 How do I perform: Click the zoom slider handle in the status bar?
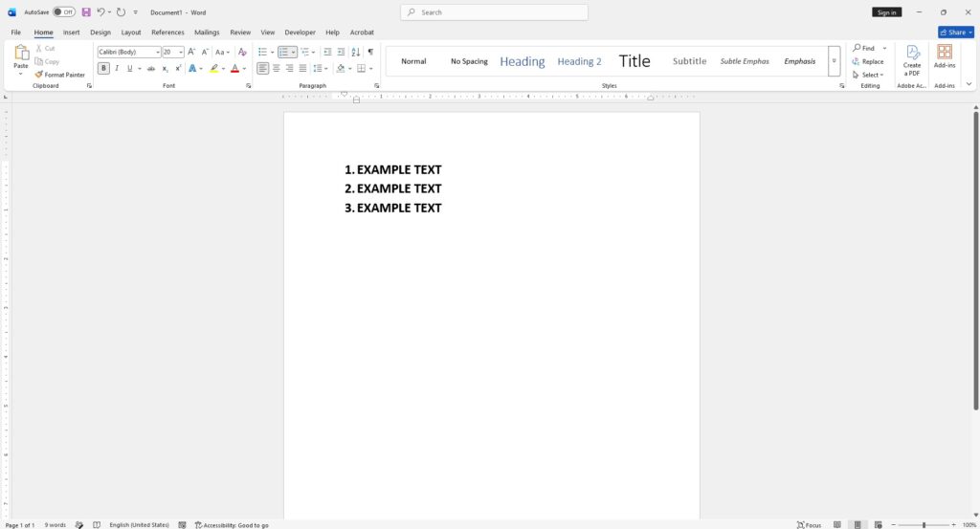coord(924,525)
